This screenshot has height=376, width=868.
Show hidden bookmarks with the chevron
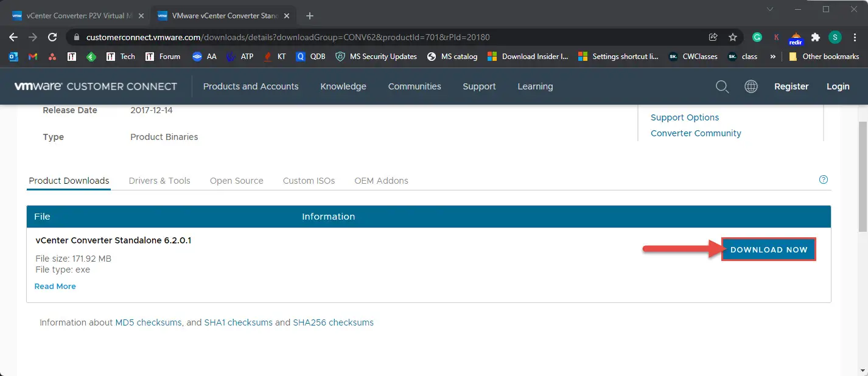(773, 57)
